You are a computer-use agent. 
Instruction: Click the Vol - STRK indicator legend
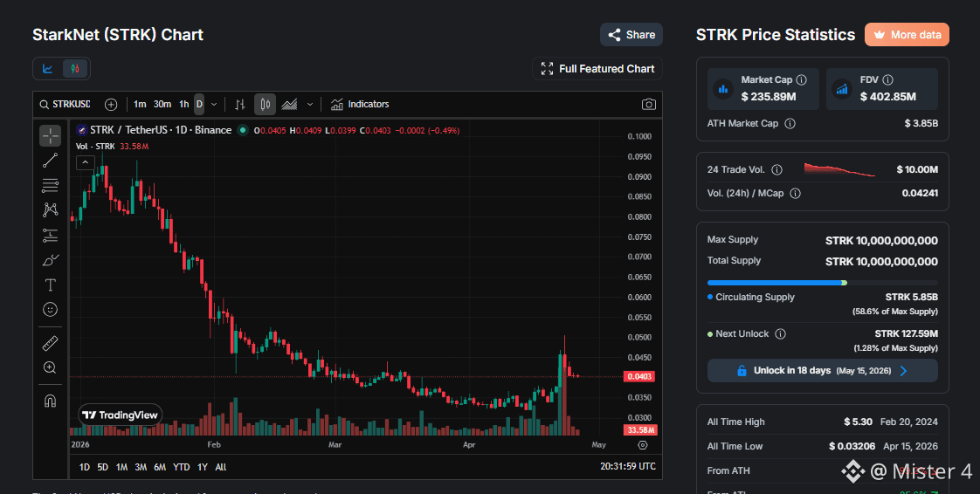(x=112, y=147)
